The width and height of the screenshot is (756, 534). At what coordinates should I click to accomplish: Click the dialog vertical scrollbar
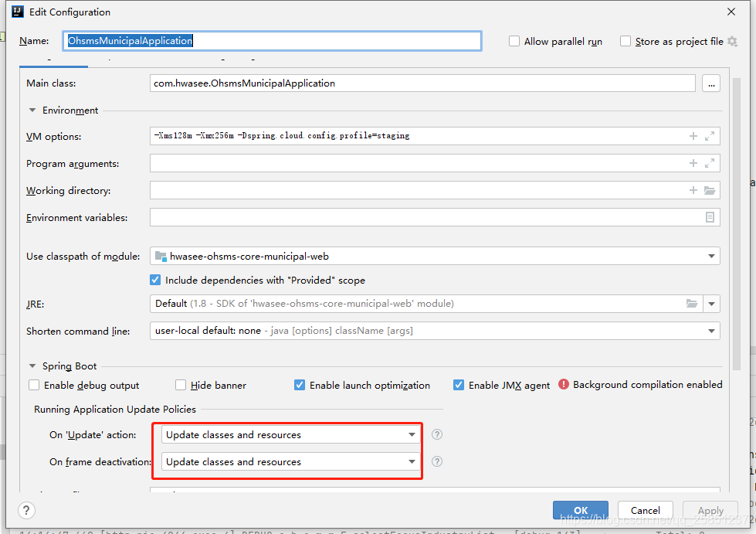click(736, 224)
